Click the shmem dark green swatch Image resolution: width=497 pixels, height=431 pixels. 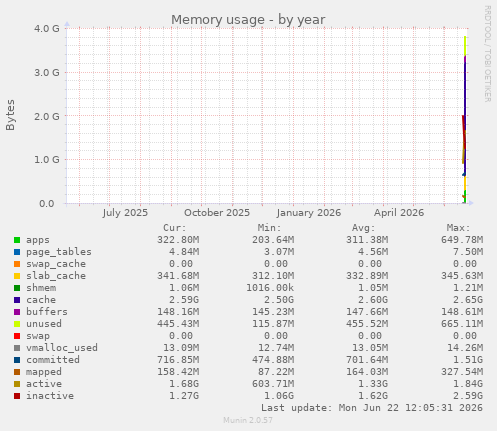tap(17, 288)
